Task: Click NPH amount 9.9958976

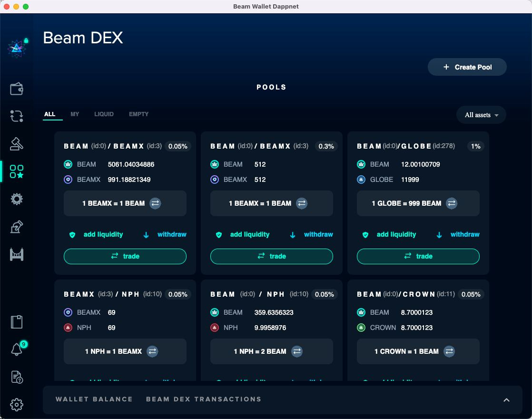Action: tap(270, 328)
